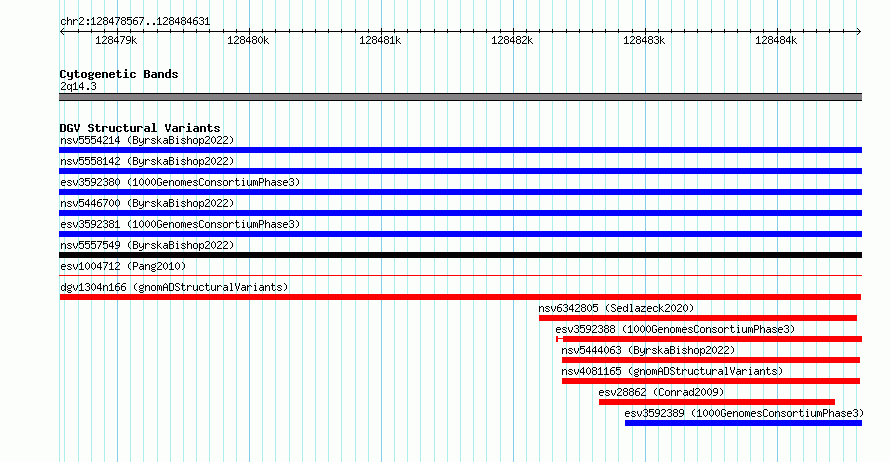Select the blue bar under nsv5558142
Viewport: 890px width, 462px height.
[x=460, y=171]
